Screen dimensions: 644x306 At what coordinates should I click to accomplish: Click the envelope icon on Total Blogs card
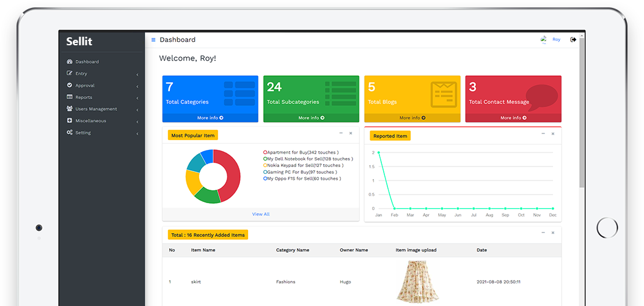tap(443, 94)
